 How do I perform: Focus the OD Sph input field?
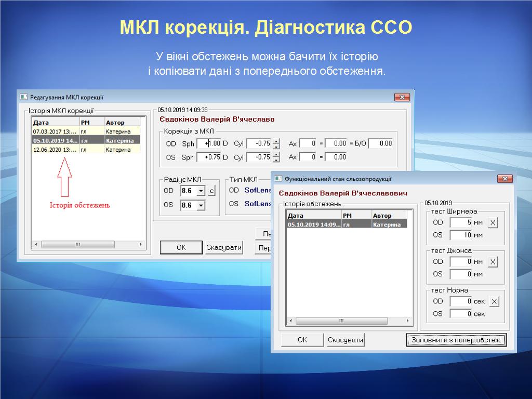tap(209, 143)
